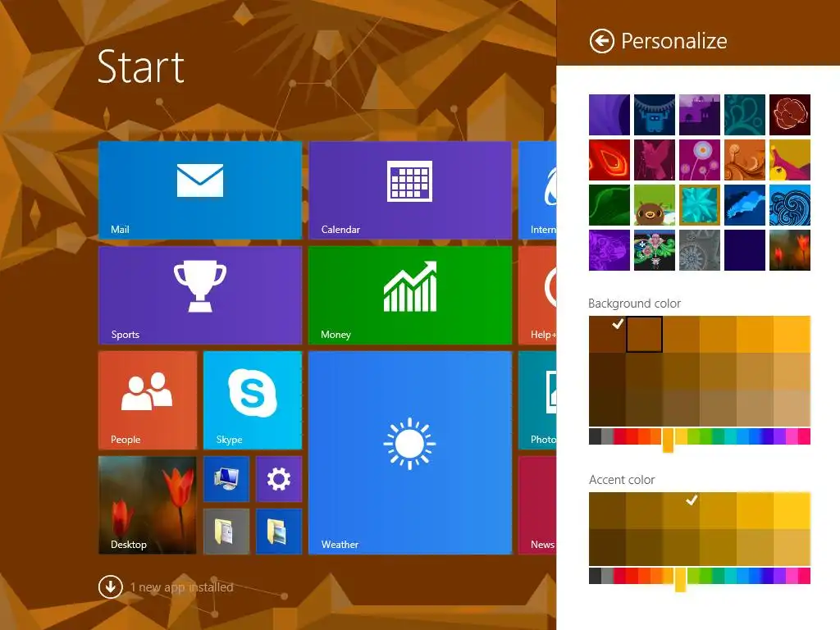Set background hue strip to green

click(706, 436)
